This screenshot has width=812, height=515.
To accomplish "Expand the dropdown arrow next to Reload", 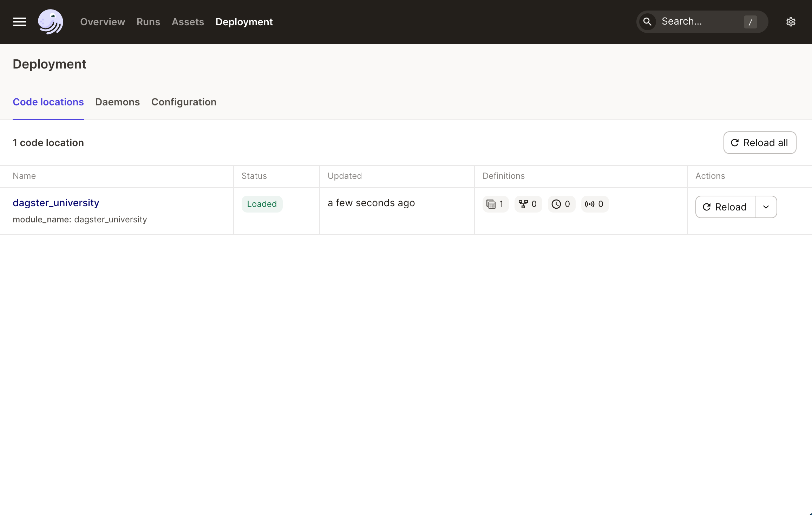I will [766, 207].
